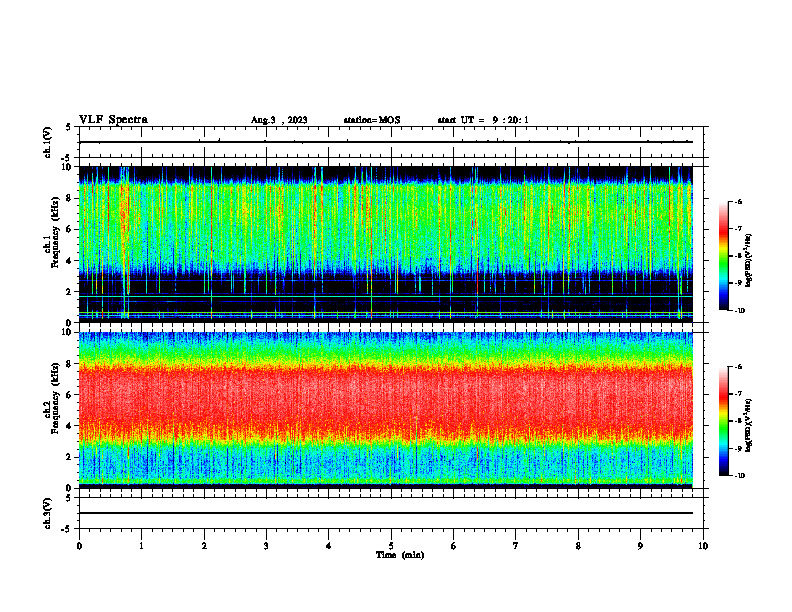Click the "8" tick on ch.1 frequency axis
Viewport: 792px width, 612px height.
pos(71,198)
